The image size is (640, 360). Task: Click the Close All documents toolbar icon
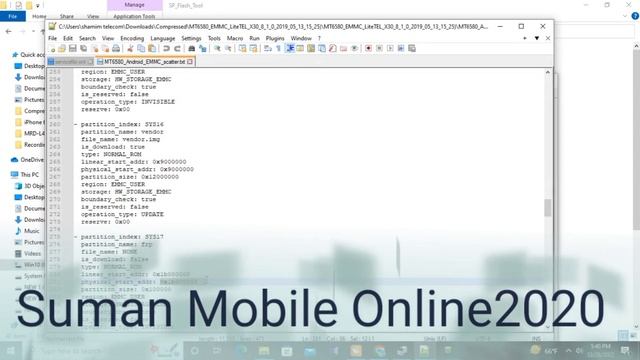105,49
